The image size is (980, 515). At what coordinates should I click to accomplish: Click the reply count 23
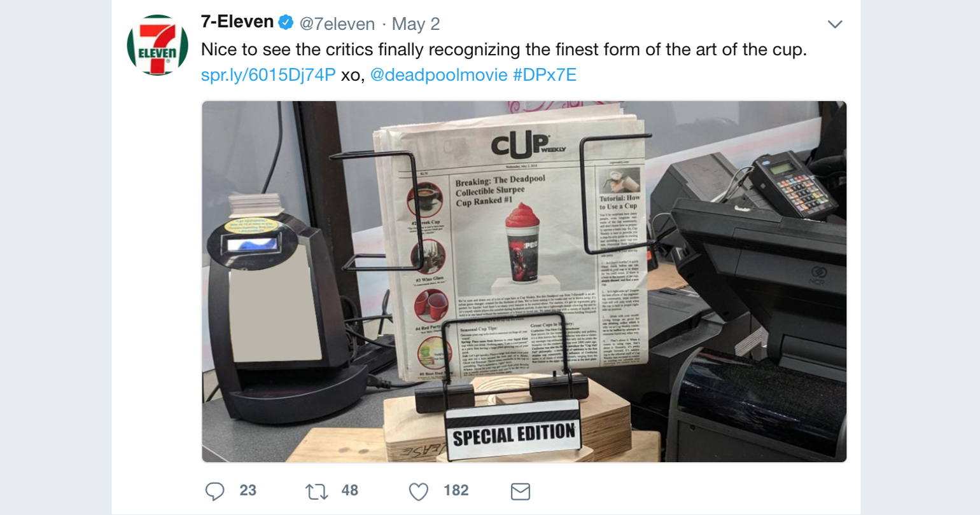[x=248, y=491]
